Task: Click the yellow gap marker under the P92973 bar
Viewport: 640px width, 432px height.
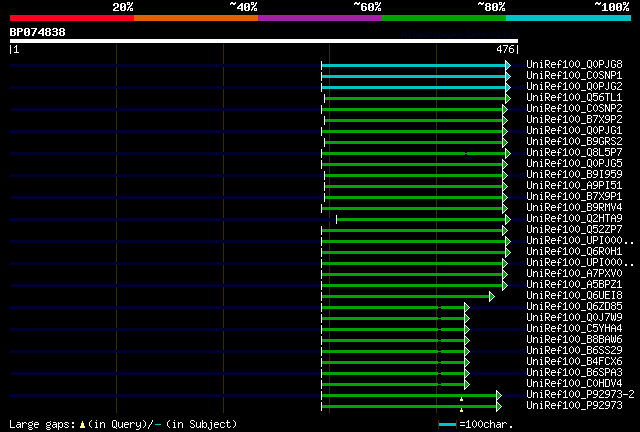Action: pos(462,410)
